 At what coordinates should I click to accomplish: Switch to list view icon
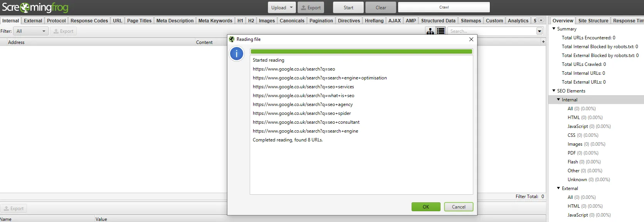pos(441,31)
